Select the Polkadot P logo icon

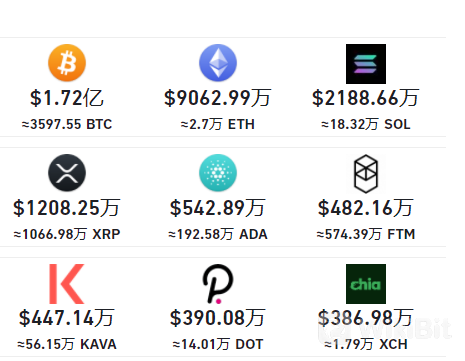[x=218, y=284]
